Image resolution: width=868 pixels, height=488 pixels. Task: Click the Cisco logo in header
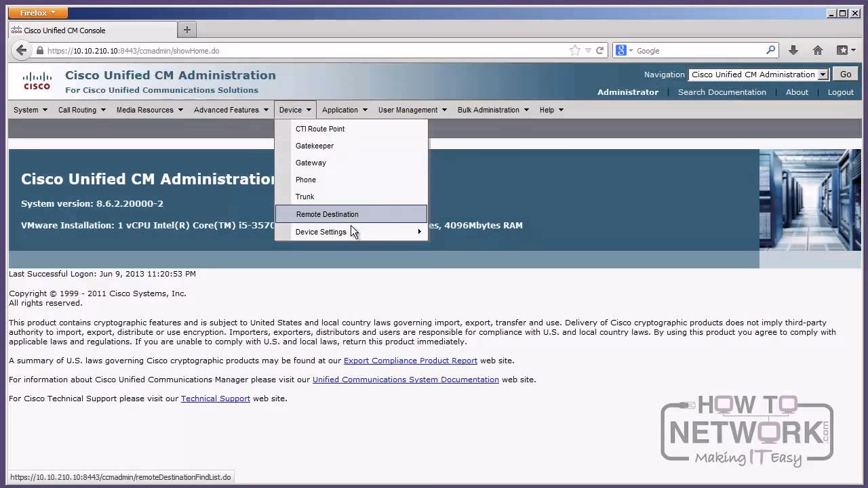37,81
